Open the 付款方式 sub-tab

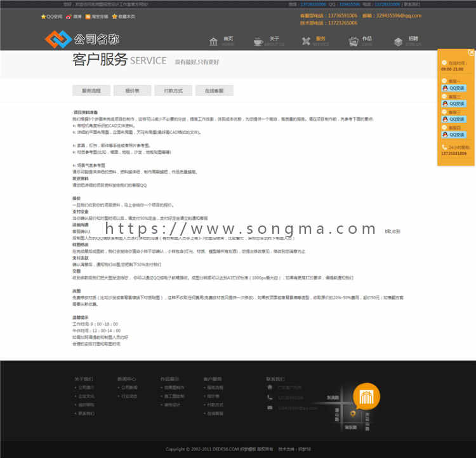(173, 91)
